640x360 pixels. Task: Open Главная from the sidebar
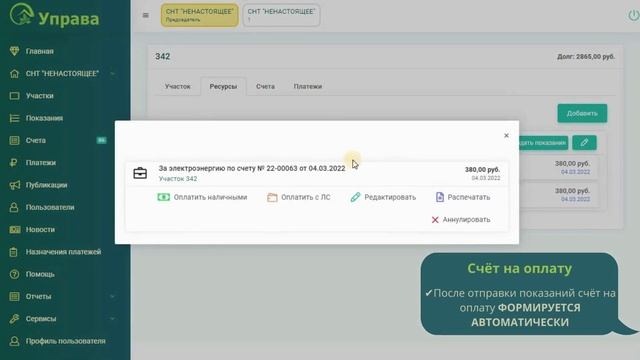coord(40,51)
